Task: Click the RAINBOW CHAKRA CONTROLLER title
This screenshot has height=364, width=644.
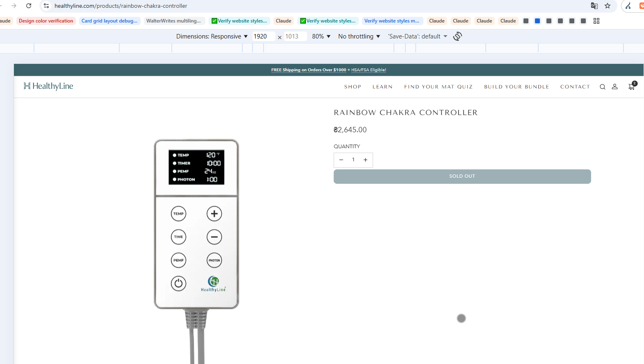Action: (x=405, y=113)
